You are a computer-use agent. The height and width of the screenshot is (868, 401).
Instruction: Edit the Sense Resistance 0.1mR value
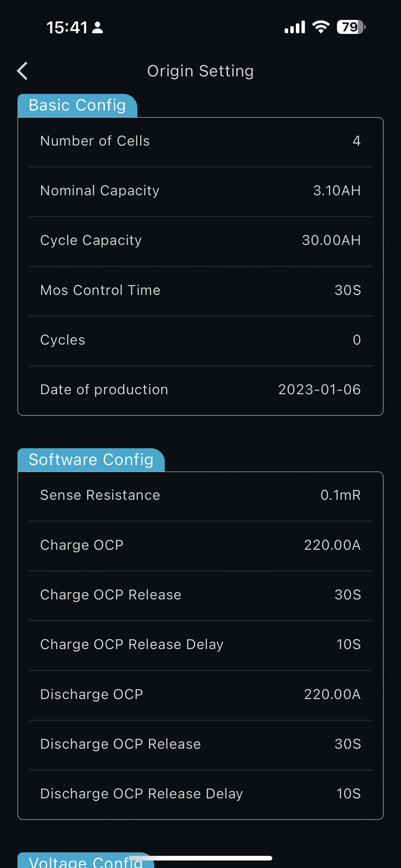pyautogui.click(x=340, y=495)
